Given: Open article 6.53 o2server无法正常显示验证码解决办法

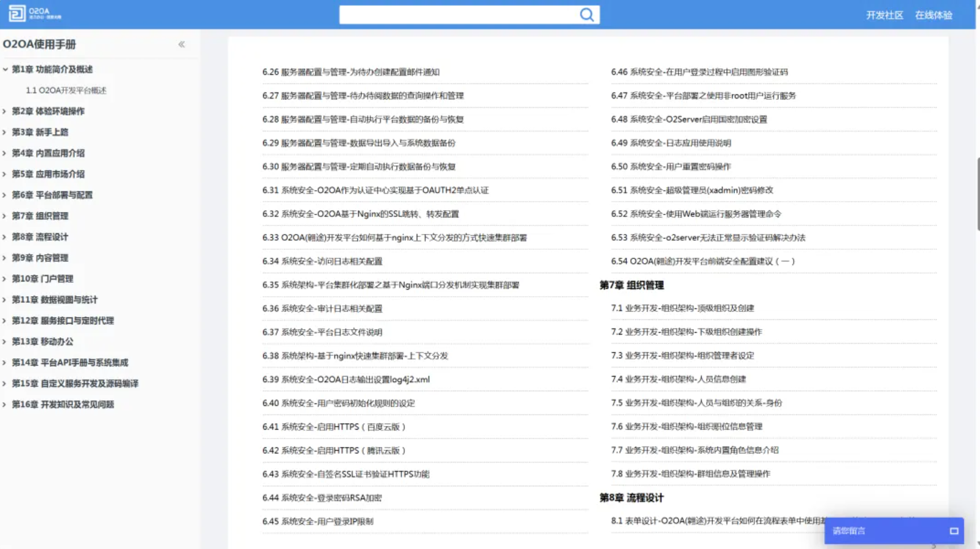Looking at the screenshot, I should tap(708, 238).
